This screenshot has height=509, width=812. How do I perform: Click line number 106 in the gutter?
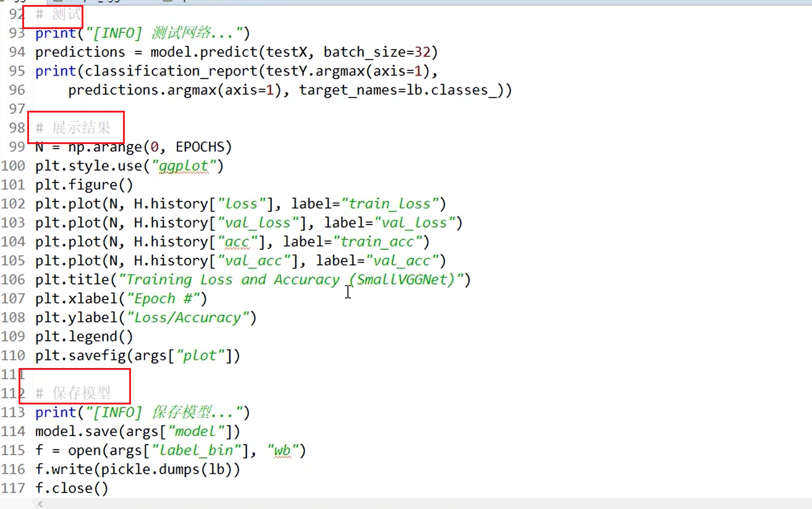pyautogui.click(x=13, y=280)
